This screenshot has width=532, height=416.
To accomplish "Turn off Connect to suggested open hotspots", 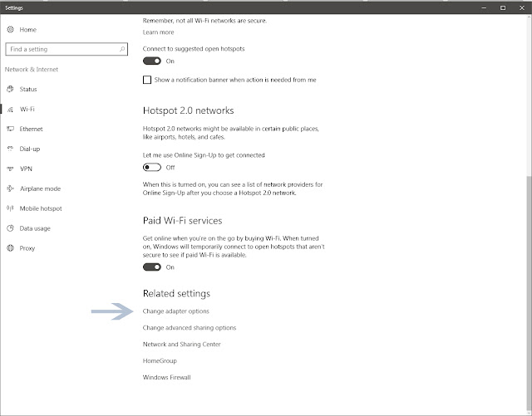I will pos(151,61).
